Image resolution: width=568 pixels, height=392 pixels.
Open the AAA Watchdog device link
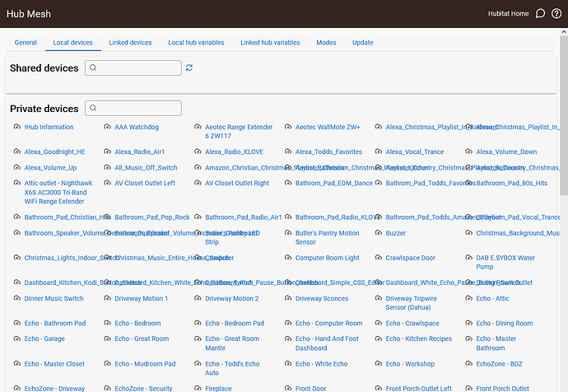(x=137, y=127)
